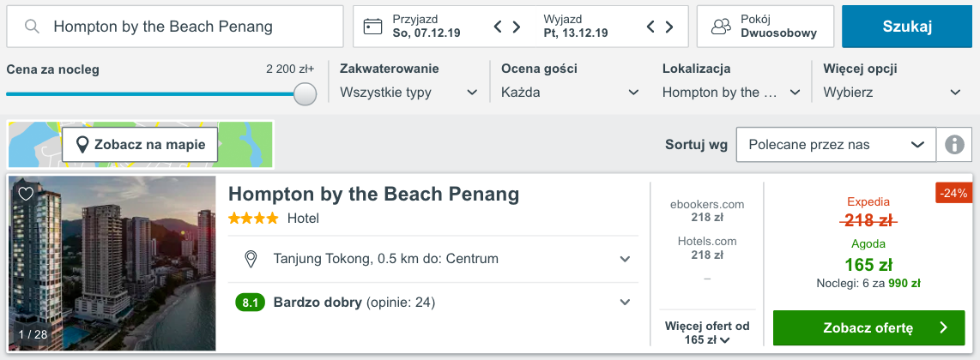The width and height of the screenshot is (980, 360).
Task: Click the sorting info icon
Action: pyautogui.click(x=953, y=145)
